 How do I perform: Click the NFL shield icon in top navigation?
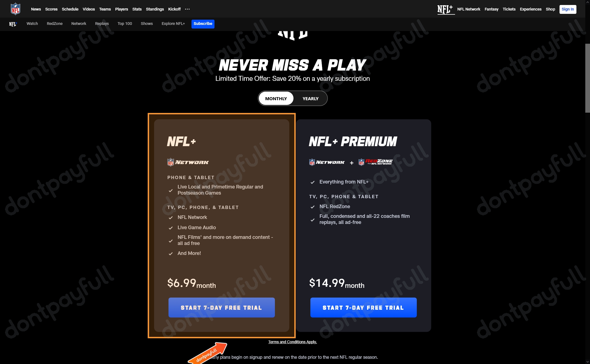[15, 9]
